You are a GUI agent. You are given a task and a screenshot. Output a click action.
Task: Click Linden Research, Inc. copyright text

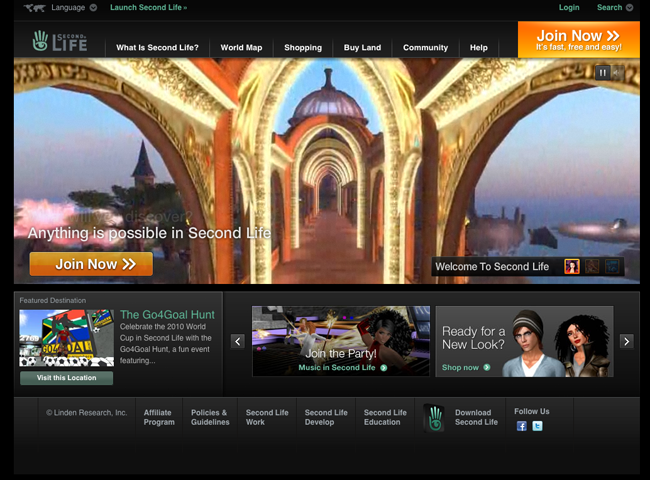(87, 413)
